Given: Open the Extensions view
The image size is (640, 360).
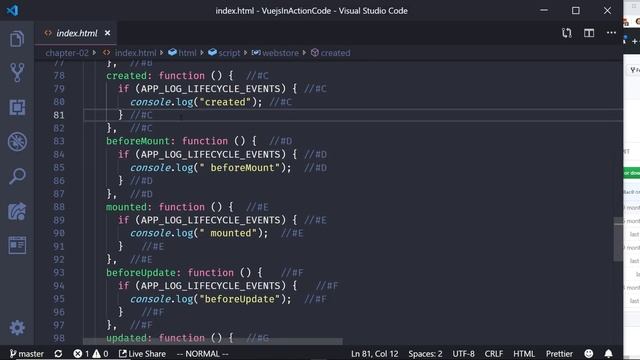Looking at the screenshot, I should click(x=17, y=107).
